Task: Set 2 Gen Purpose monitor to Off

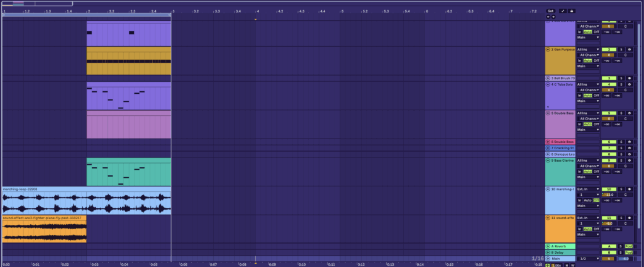Action: (x=596, y=60)
